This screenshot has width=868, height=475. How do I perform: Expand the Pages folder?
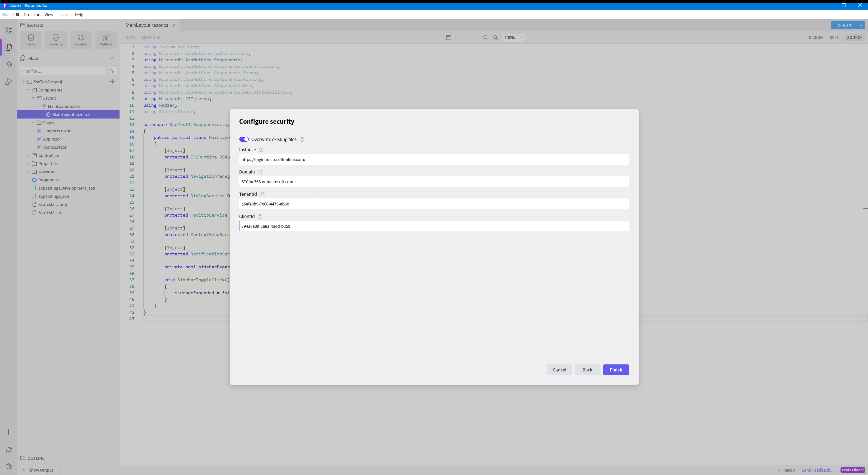pos(33,123)
